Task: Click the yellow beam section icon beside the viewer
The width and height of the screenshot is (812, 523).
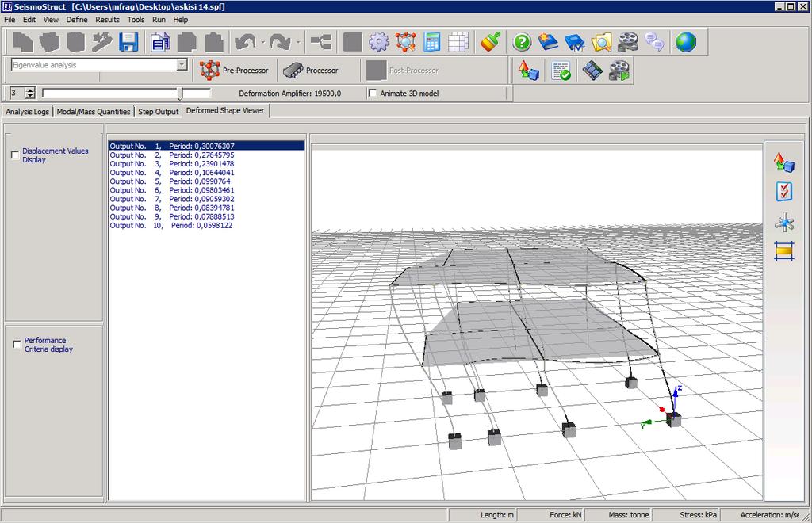Action: (x=784, y=251)
